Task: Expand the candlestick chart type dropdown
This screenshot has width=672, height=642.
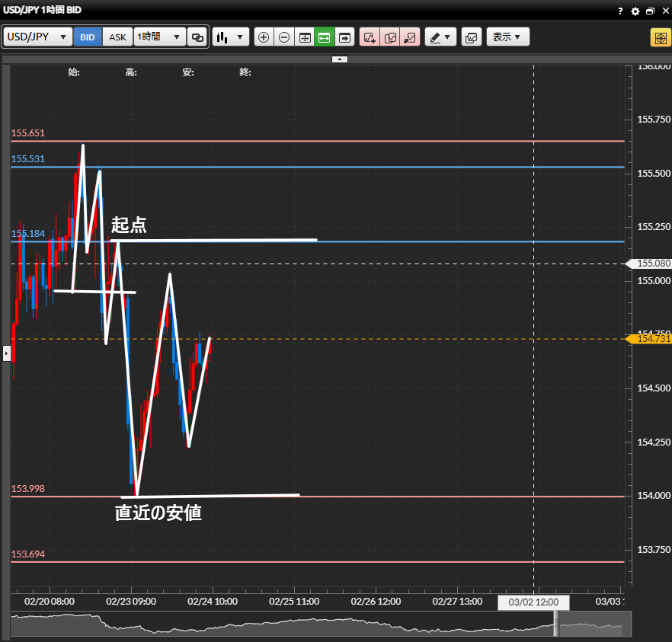Action: pos(231,37)
